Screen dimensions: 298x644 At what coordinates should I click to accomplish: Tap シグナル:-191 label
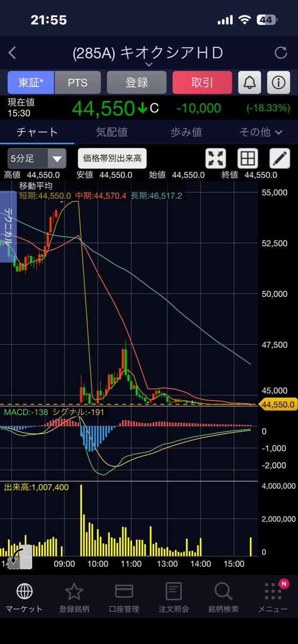click(x=78, y=412)
